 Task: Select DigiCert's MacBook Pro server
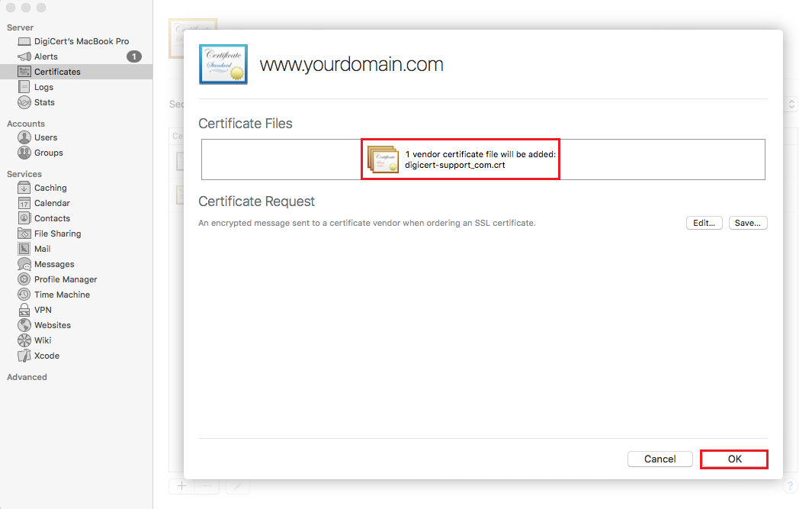pos(81,41)
